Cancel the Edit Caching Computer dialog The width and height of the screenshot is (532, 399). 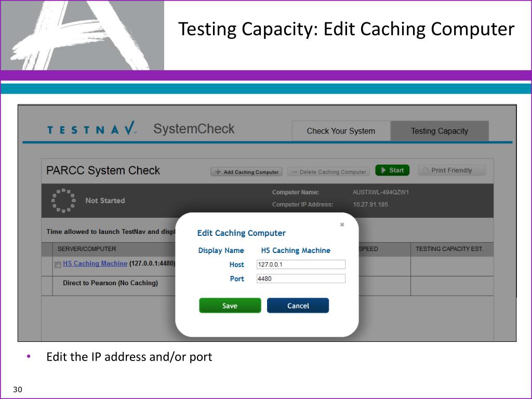pyautogui.click(x=298, y=305)
